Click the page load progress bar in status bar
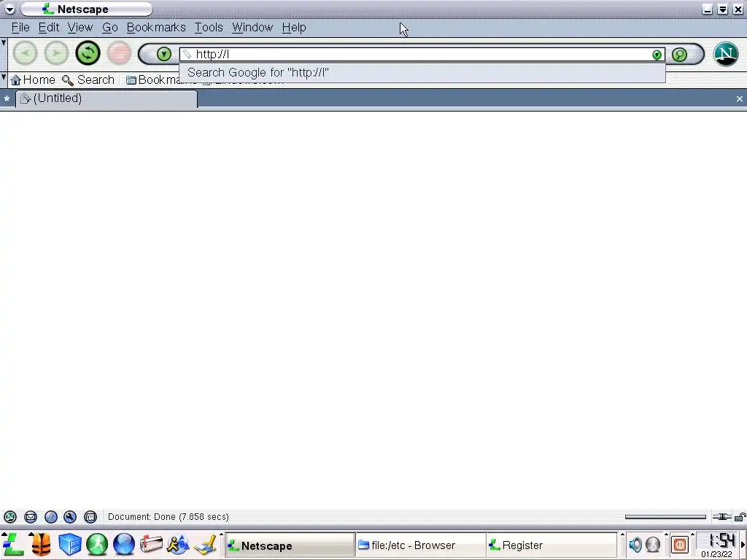747x560 pixels. click(x=665, y=517)
